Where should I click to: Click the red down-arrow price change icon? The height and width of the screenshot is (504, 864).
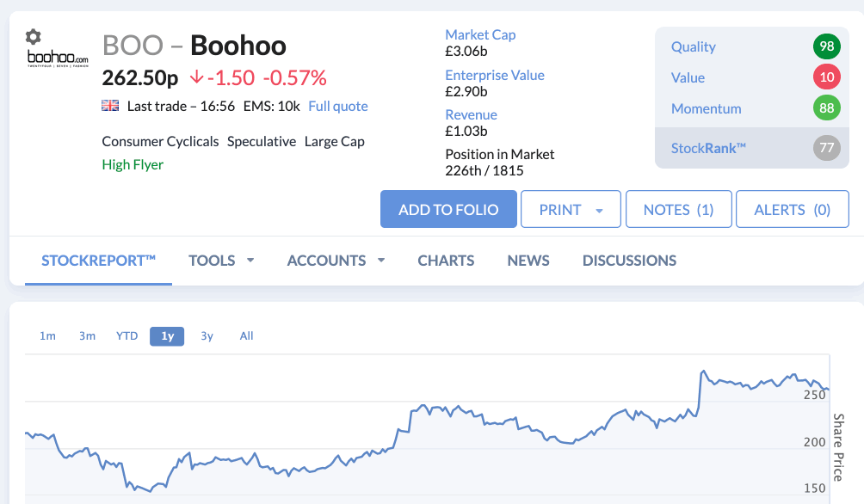[x=196, y=77]
